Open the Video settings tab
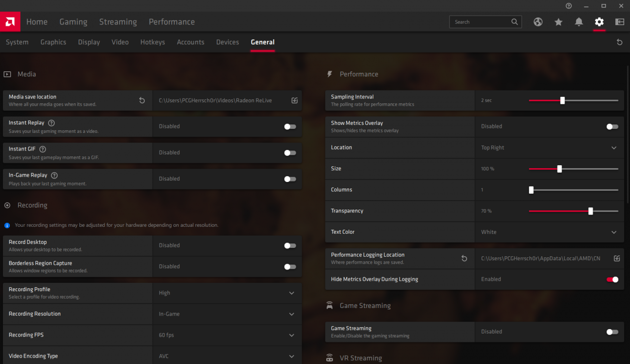Screen dimensions: 630x364 click(x=120, y=42)
